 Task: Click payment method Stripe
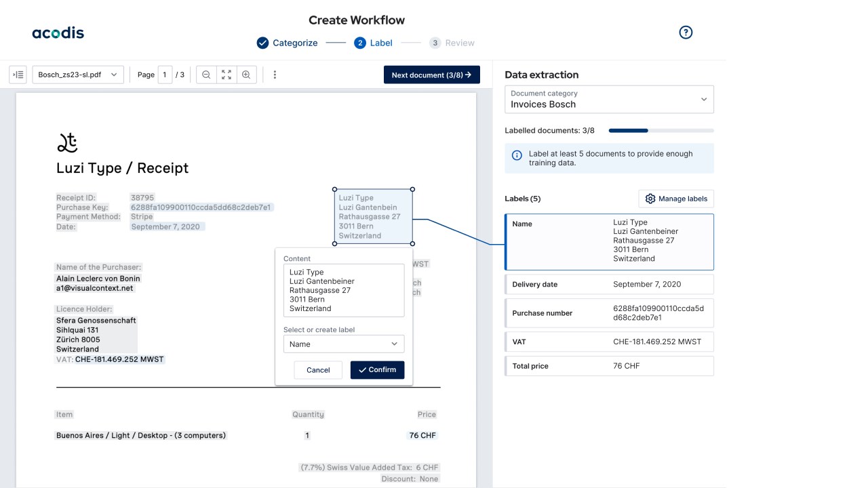click(142, 217)
